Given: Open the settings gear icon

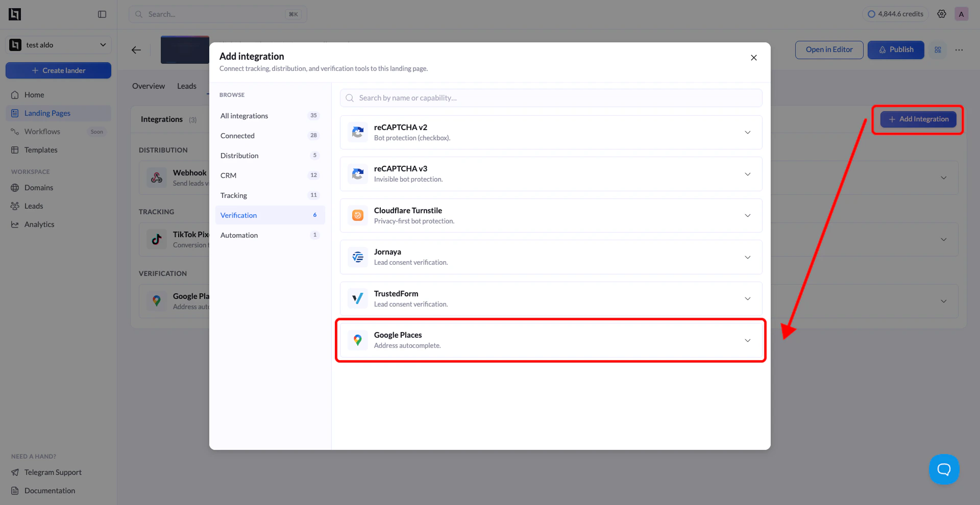Looking at the screenshot, I should 942,14.
